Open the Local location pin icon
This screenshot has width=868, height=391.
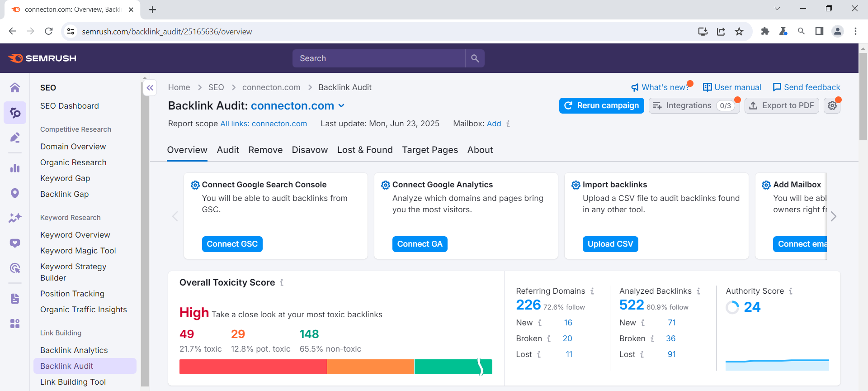15,194
